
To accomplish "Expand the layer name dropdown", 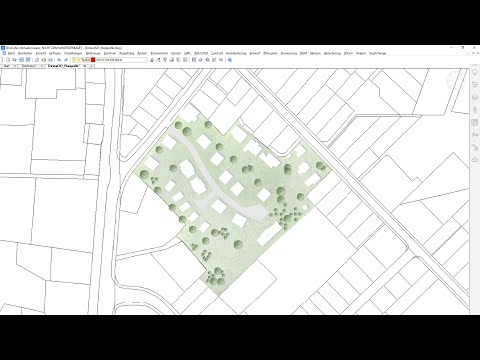I will pos(145,60).
